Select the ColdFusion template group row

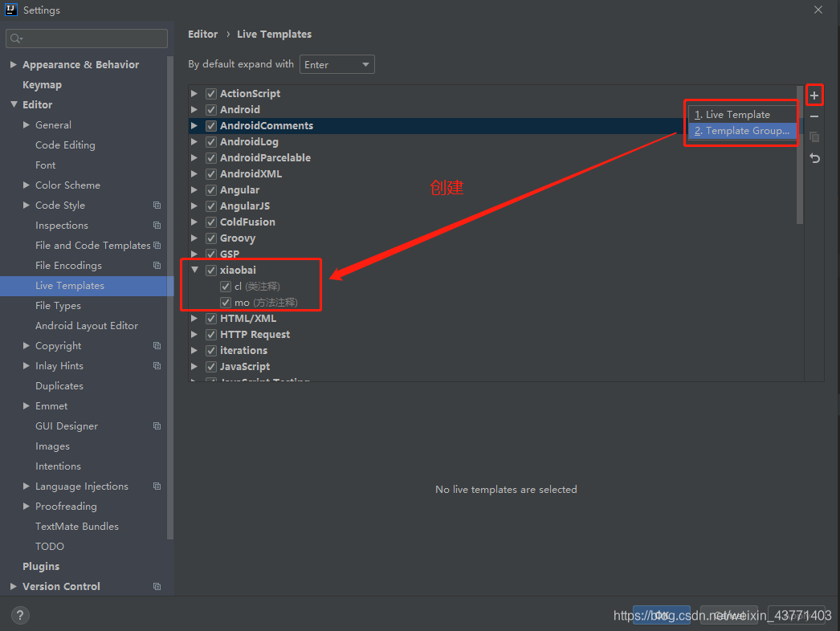pyautogui.click(x=495, y=222)
